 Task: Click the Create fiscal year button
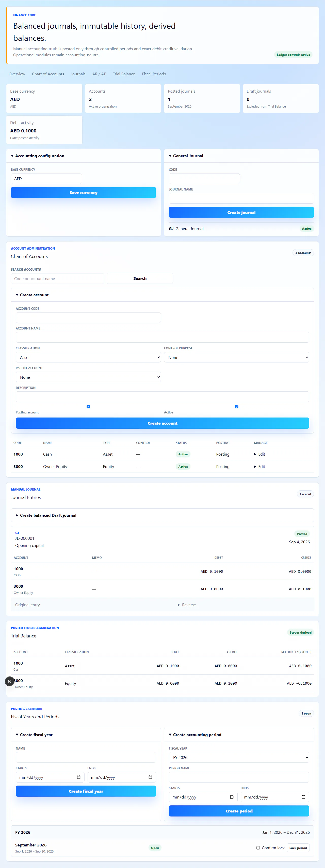pos(86,791)
